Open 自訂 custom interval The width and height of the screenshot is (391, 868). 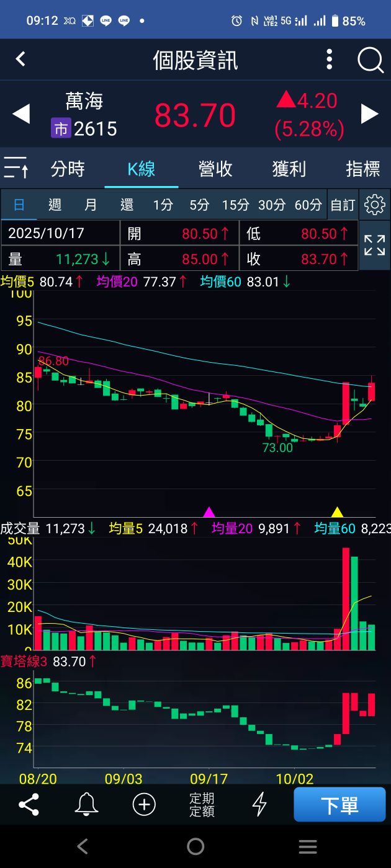pyautogui.click(x=343, y=205)
